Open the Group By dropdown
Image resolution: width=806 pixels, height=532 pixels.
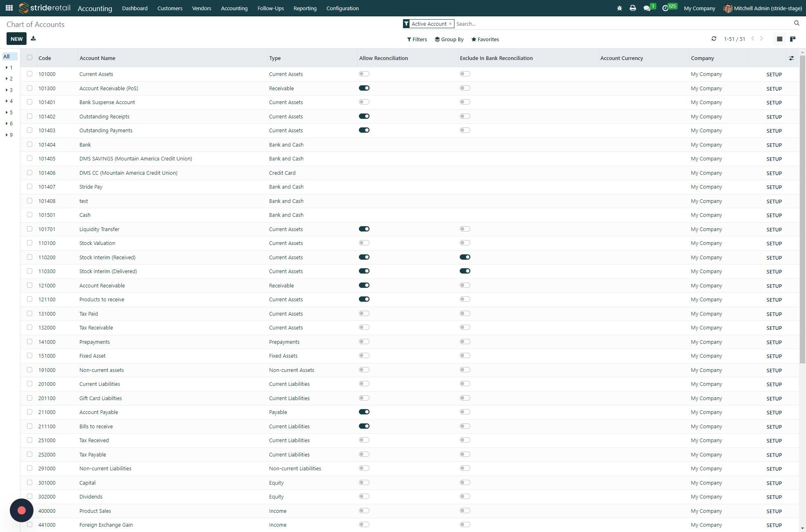[x=449, y=40]
